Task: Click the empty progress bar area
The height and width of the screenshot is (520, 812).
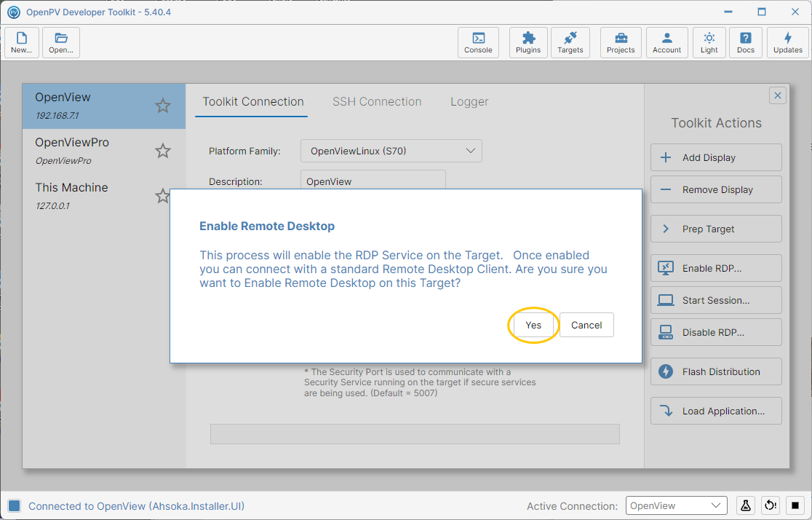Action: tap(415, 434)
